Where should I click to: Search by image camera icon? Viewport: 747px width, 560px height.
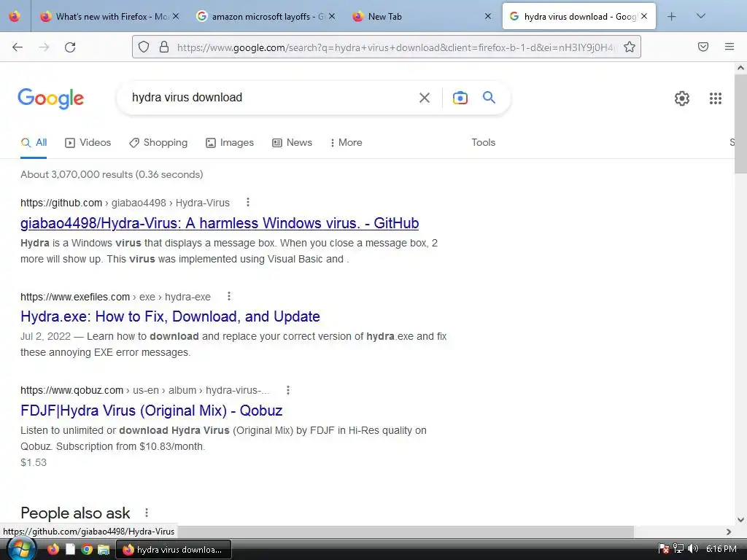click(x=460, y=98)
